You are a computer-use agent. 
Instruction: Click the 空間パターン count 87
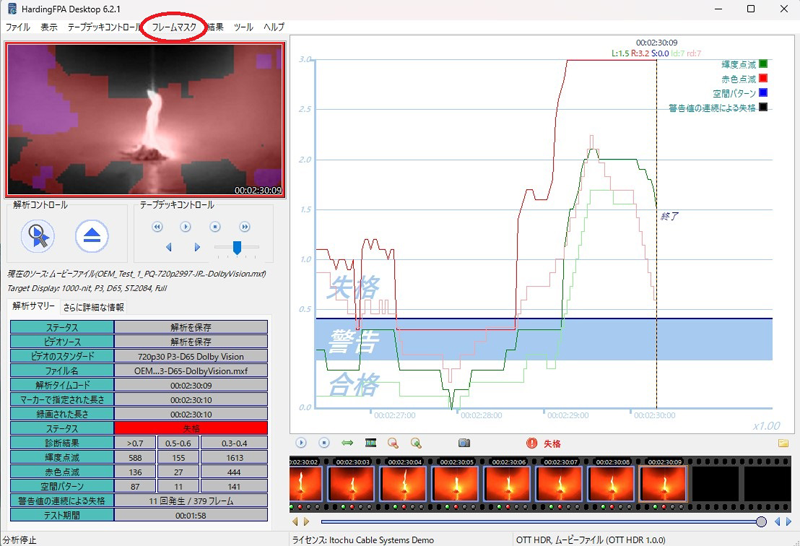click(135, 486)
